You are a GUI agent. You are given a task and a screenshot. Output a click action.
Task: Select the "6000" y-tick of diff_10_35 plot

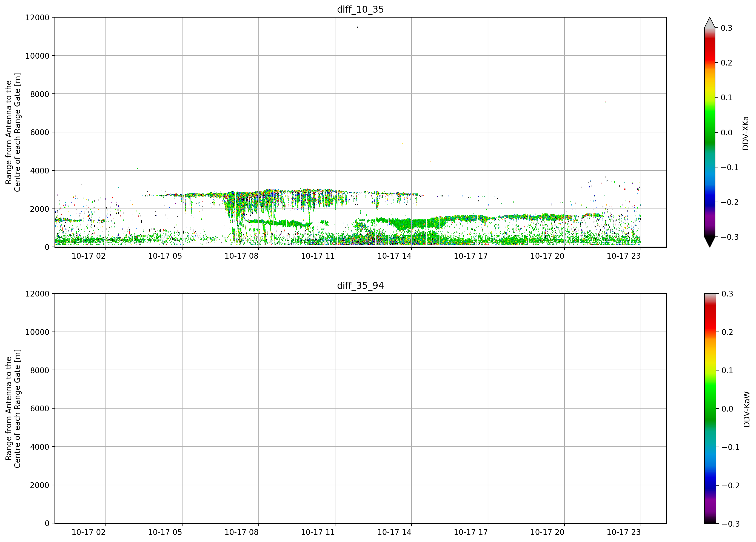(x=40, y=132)
